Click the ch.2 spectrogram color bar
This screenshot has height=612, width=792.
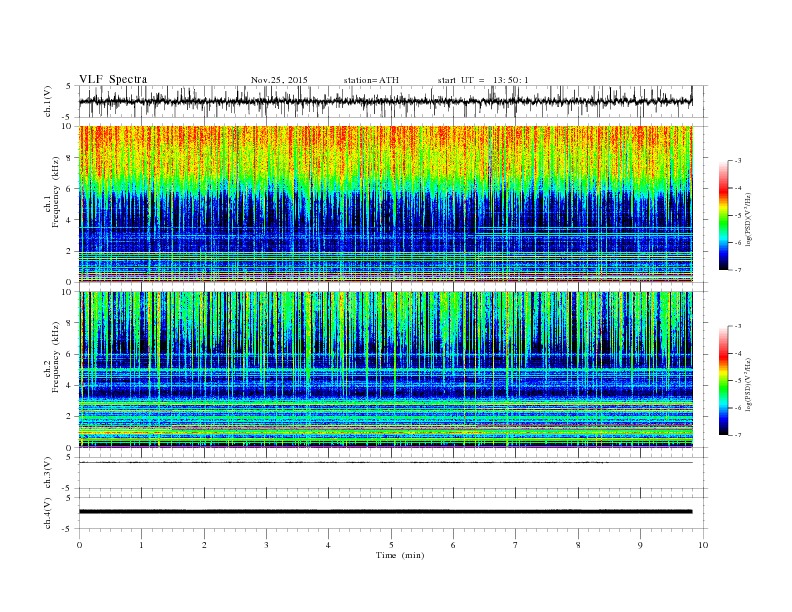(724, 380)
